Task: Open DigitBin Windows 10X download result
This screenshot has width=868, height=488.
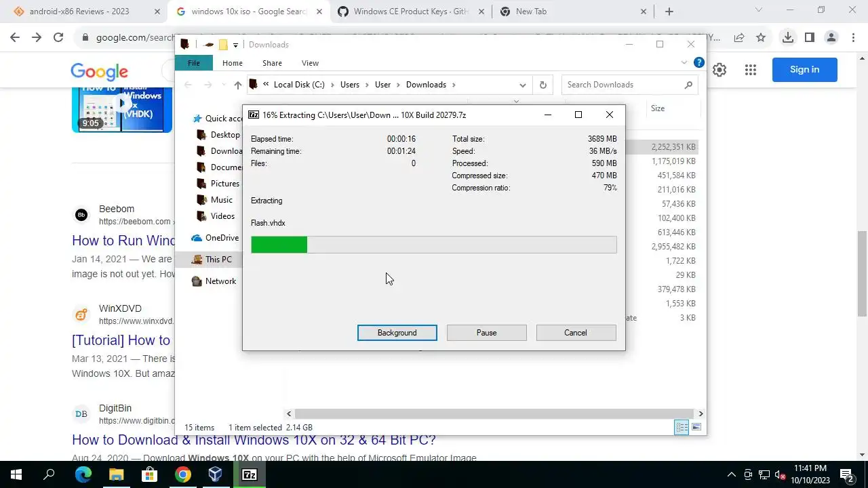Action: 253,440
